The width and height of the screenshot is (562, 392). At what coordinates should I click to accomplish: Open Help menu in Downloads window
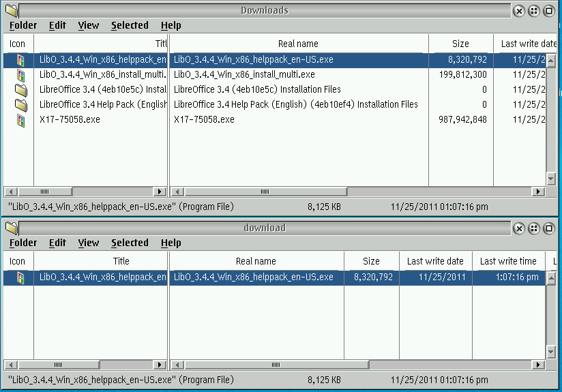171,25
